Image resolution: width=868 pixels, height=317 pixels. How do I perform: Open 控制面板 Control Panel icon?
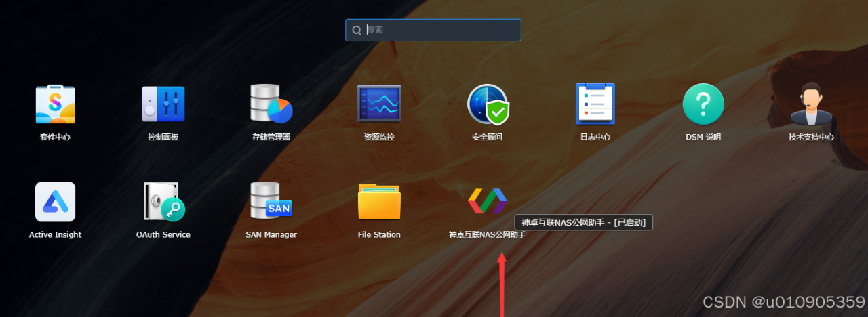[x=163, y=104]
